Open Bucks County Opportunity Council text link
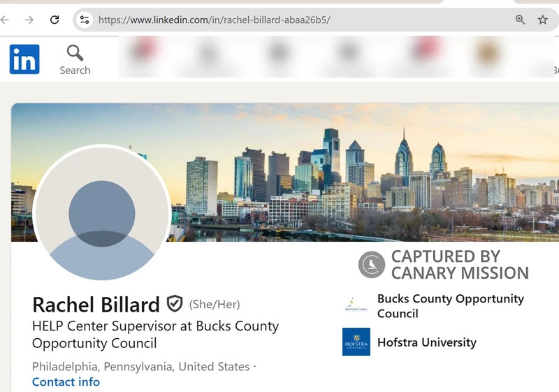This screenshot has height=392, width=559. [x=450, y=305]
